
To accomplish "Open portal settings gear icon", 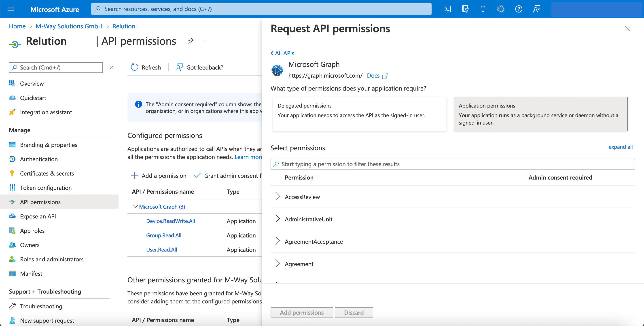I will tap(500, 9).
